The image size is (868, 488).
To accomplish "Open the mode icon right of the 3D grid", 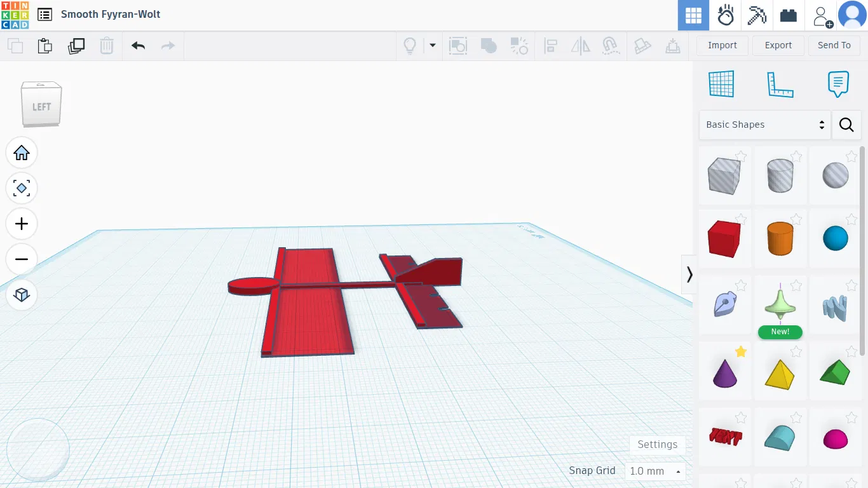I will pos(725,15).
